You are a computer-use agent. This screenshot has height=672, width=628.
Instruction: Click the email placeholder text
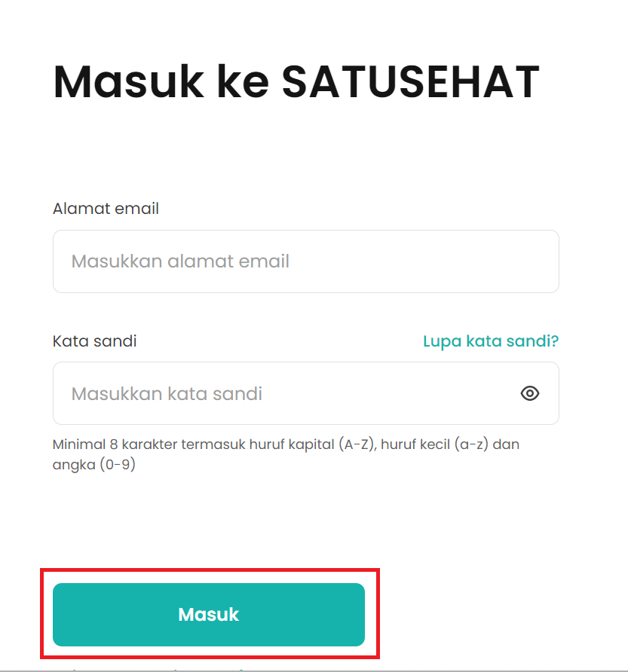pyautogui.click(x=180, y=261)
